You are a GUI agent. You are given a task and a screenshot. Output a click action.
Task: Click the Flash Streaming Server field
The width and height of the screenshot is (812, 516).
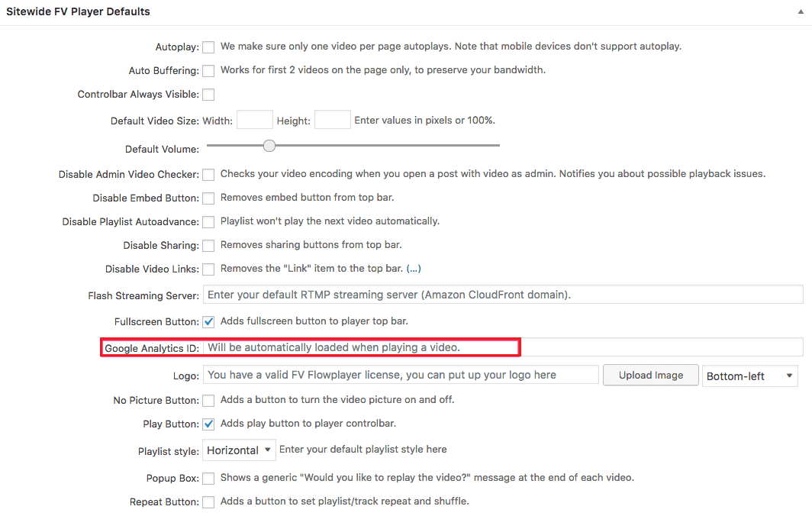tap(503, 295)
